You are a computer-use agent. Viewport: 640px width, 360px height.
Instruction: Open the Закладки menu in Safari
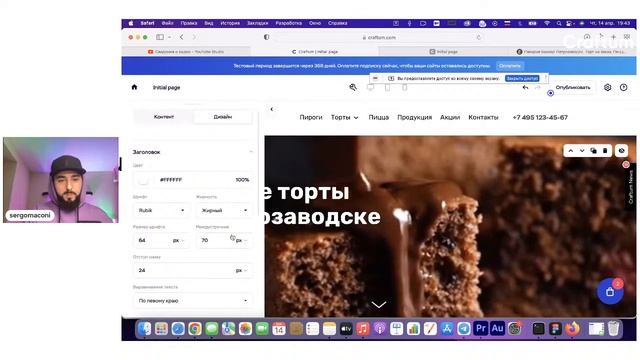coord(257,23)
